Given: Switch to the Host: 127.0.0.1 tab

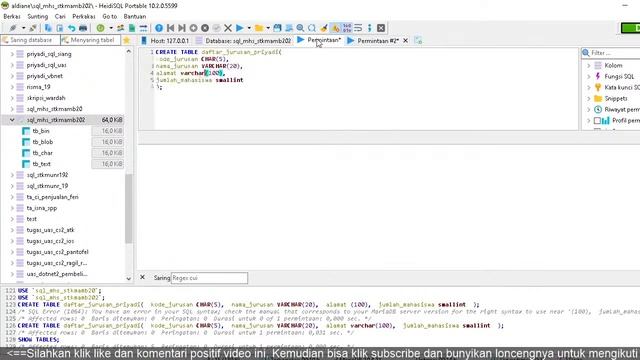Looking at the screenshot, I should click(x=165, y=40).
